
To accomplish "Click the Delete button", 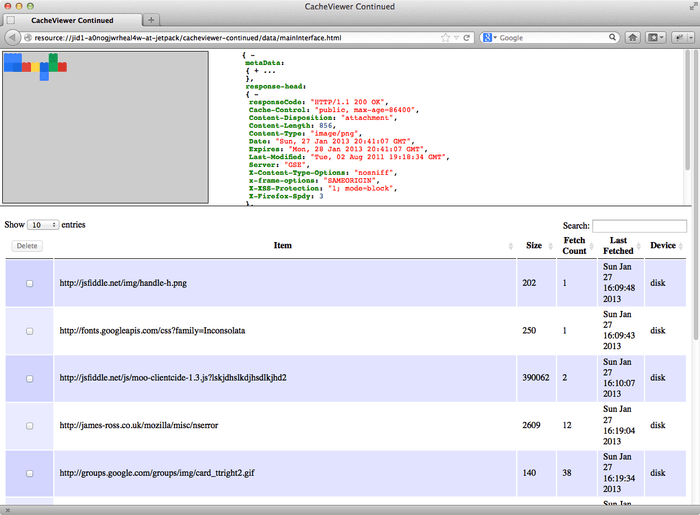I will click(27, 246).
